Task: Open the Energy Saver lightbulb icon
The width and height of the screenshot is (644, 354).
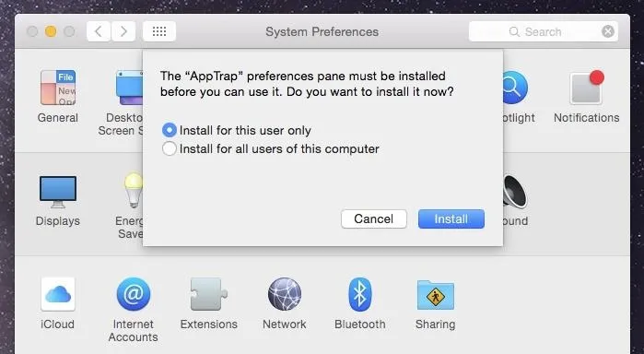Action: pos(134,190)
